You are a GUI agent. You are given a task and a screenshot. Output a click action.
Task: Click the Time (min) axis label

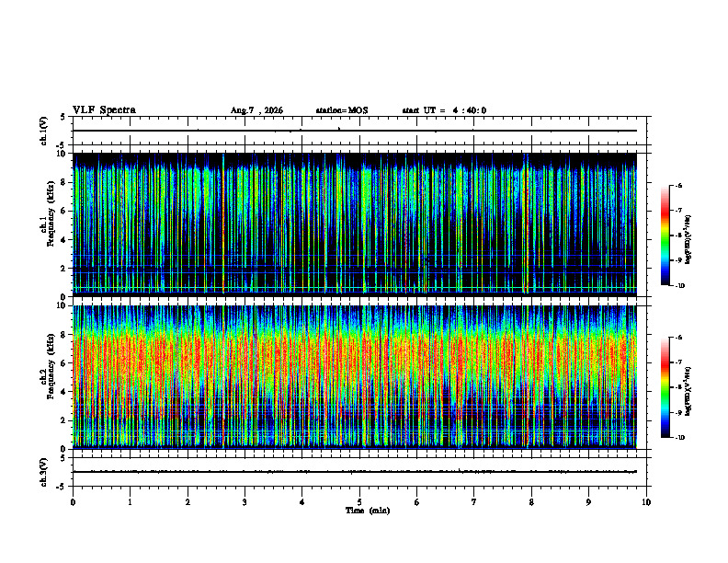(368, 511)
